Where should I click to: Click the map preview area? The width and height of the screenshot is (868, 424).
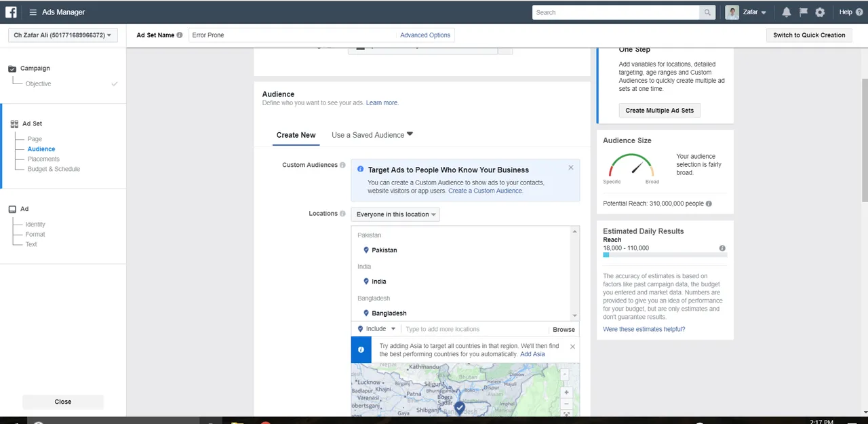[465, 389]
